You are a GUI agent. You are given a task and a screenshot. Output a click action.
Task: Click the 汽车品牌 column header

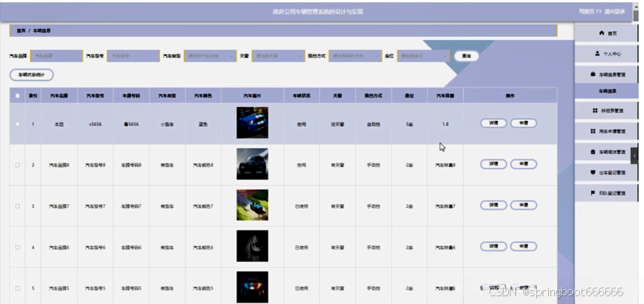(x=59, y=96)
